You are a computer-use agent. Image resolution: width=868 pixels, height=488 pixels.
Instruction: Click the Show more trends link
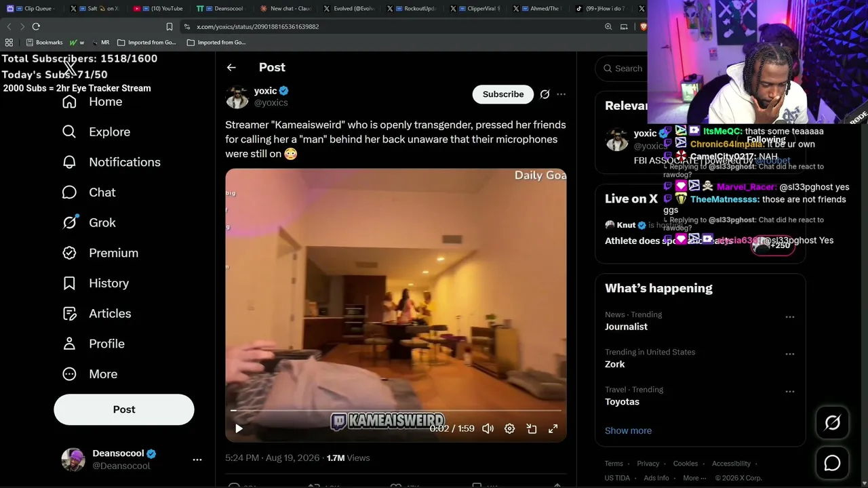click(x=628, y=430)
